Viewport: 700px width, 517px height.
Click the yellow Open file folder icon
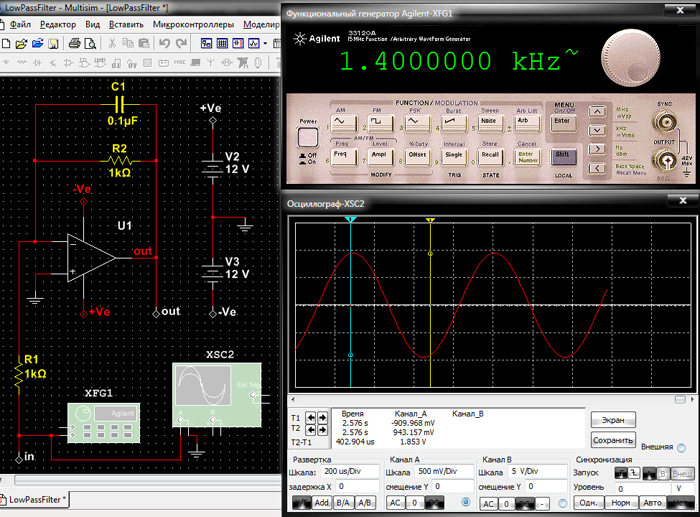click(x=21, y=43)
